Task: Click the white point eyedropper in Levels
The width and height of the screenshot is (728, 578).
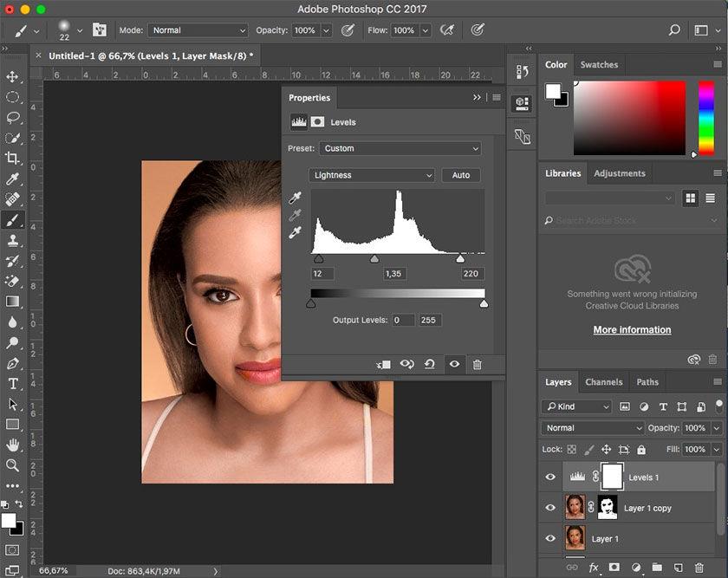Action: 296,232
